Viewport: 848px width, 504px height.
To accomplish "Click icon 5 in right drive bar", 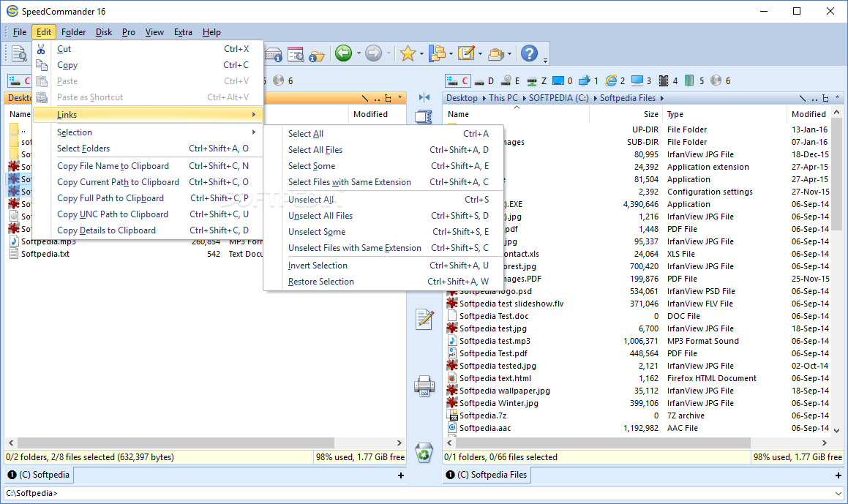I will 694,80.
